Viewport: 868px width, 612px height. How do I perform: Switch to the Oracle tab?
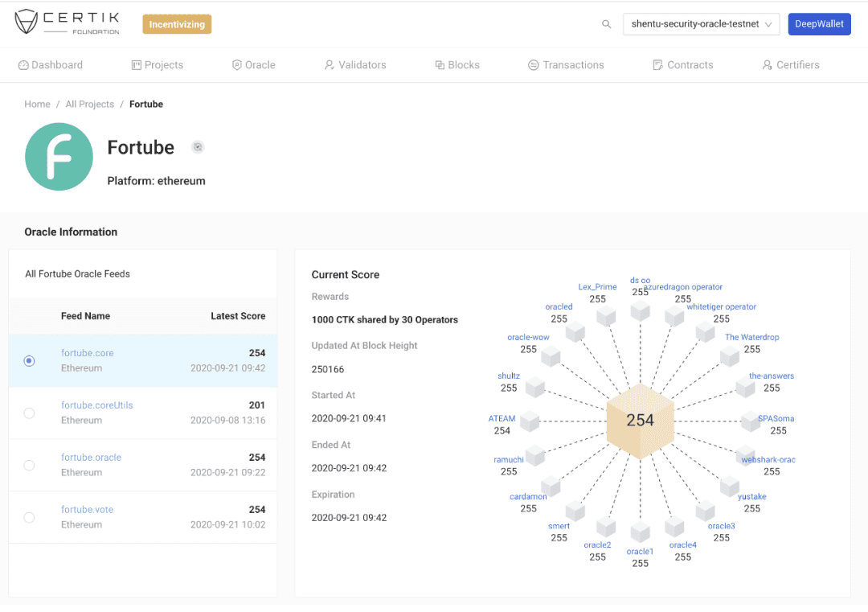253,65
